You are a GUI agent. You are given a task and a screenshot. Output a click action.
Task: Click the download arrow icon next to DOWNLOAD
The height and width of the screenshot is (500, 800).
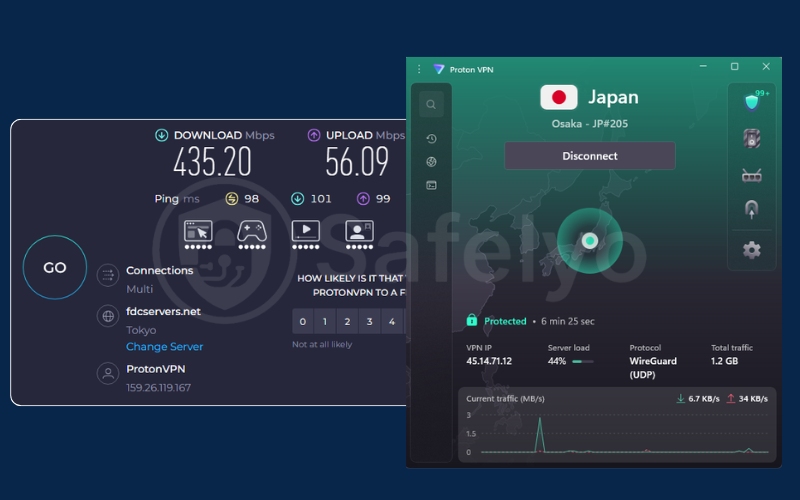click(x=162, y=135)
